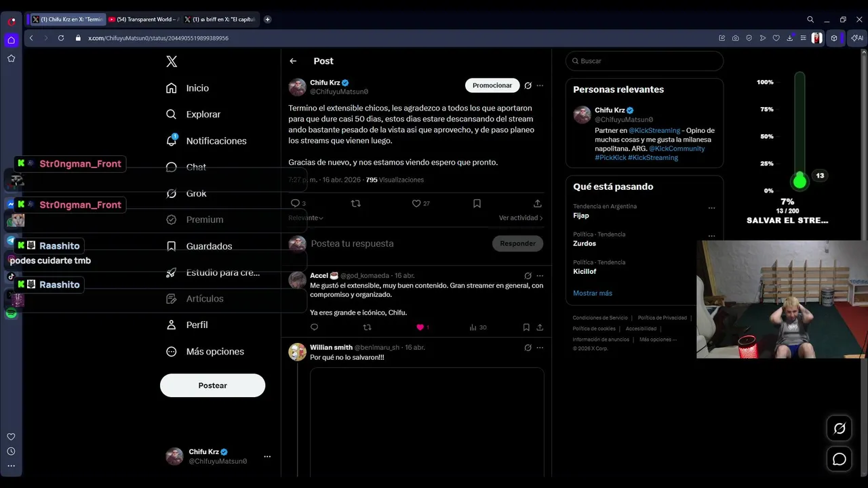Click stream goal progress slider knob
Viewport: 868px width, 488px height.
800,181
